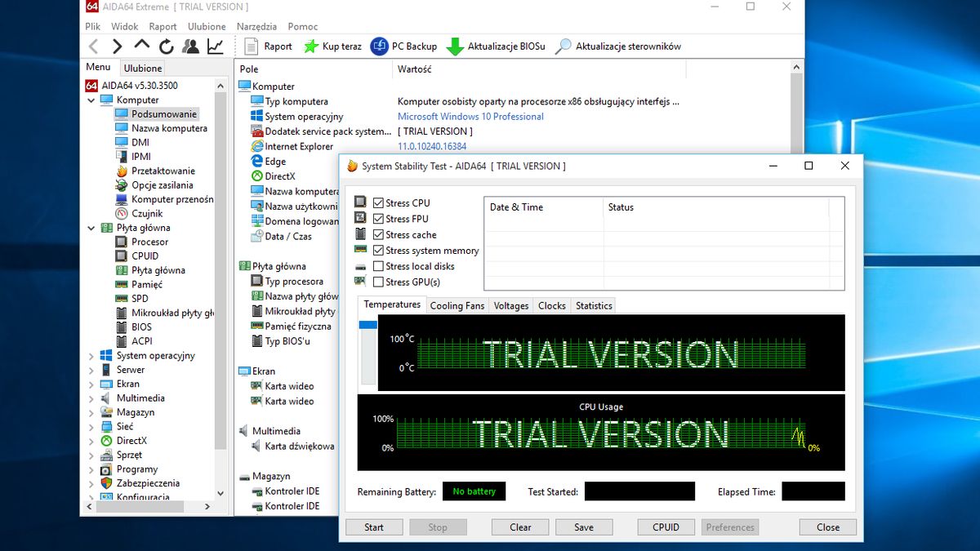The image size is (980, 551).
Task: Expand the Multimedia tree node
Action: pos(91,398)
